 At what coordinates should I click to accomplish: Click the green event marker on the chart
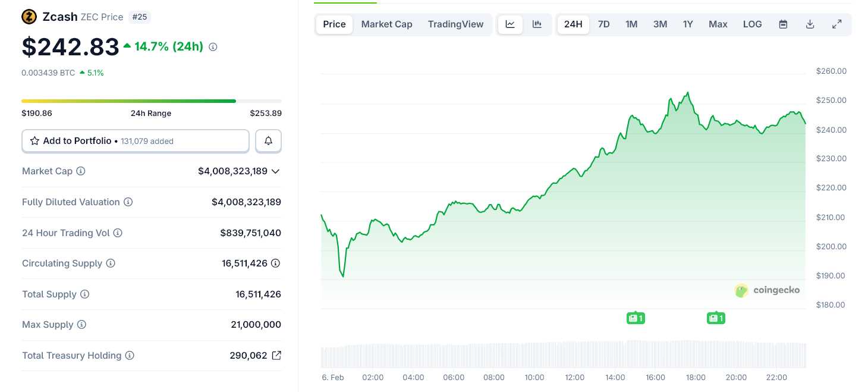click(x=636, y=318)
